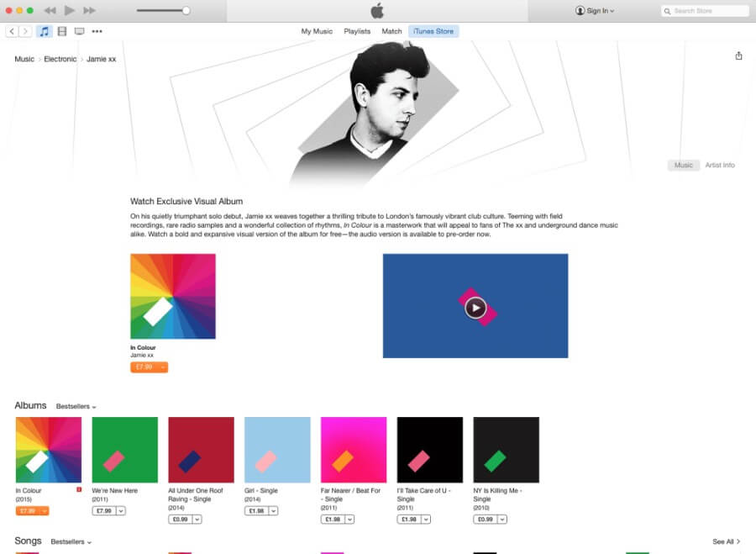Buy Girl - Single for its price
This screenshot has width=756, height=554.
click(x=256, y=510)
